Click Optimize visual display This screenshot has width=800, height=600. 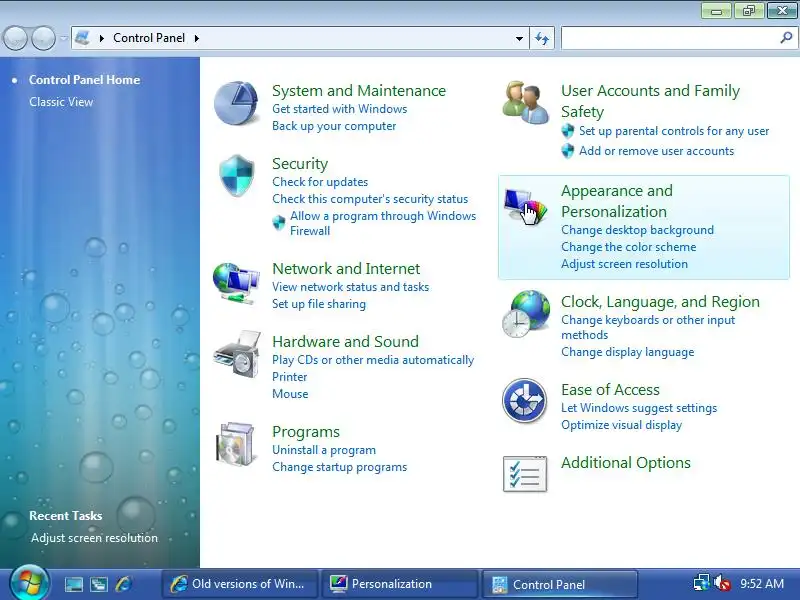click(x=621, y=425)
